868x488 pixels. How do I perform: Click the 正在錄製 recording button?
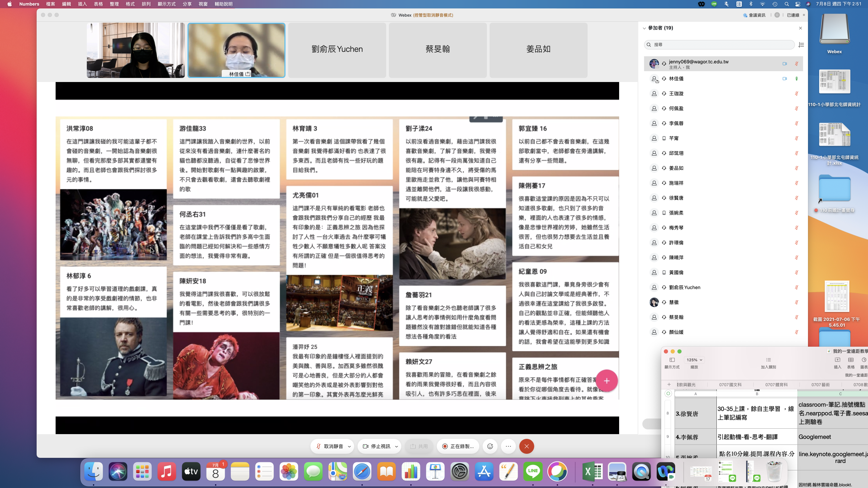click(458, 446)
